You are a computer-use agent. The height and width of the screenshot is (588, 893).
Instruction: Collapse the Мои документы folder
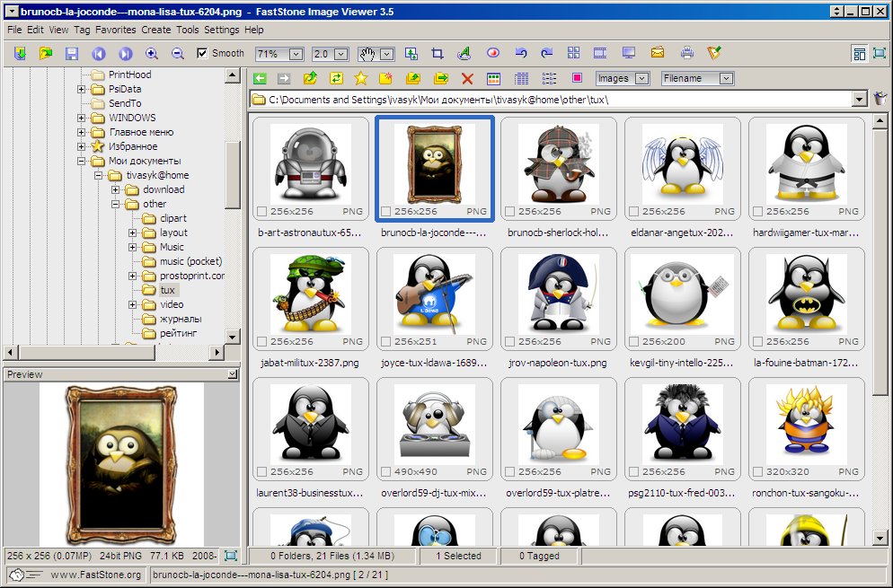coord(81,161)
